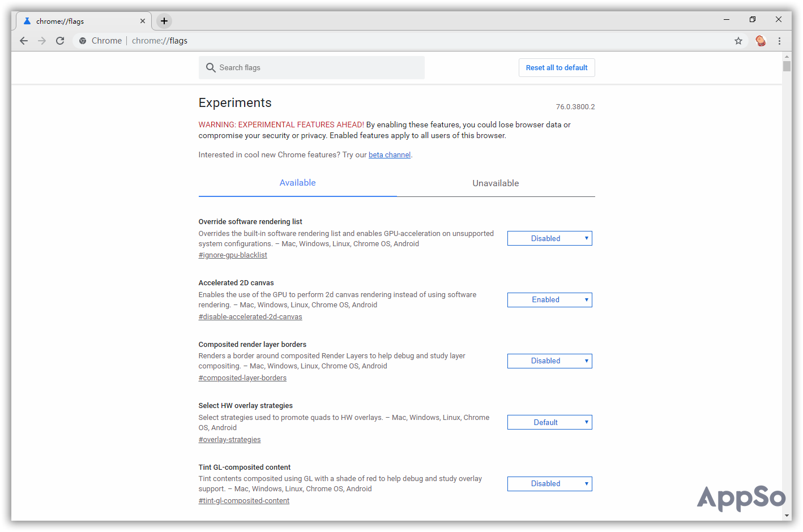Switch to the Available tab
The height and width of the screenshot is (532, 803).
point(297,183)
